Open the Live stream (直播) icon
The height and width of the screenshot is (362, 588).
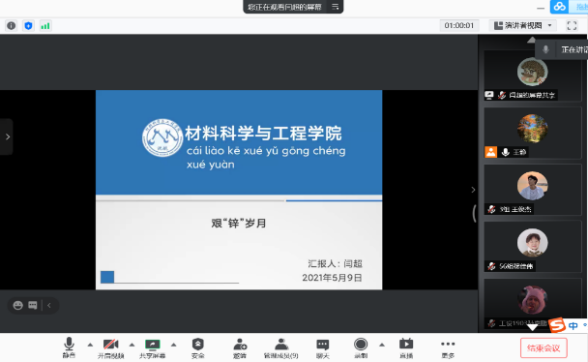(406, 348)
